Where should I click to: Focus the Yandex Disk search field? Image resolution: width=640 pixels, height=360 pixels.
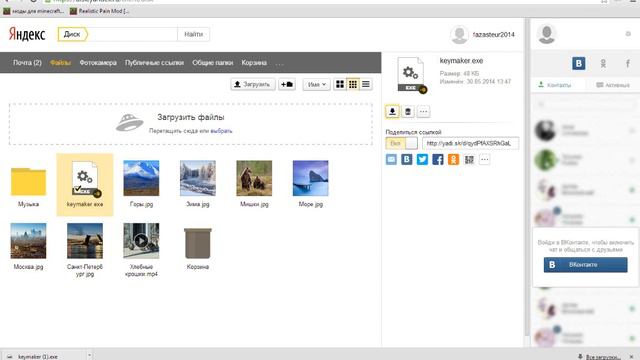point(132,34)
